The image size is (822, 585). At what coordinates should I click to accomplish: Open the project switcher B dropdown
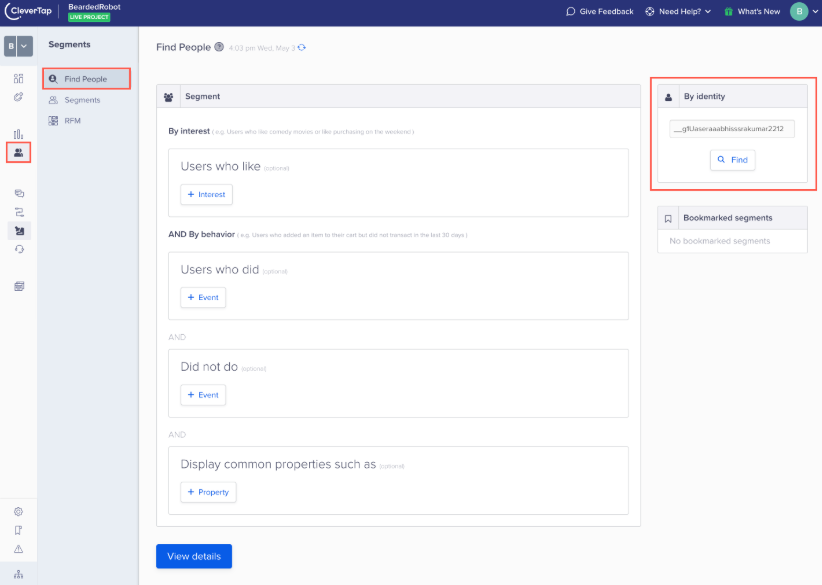[18, 46]
